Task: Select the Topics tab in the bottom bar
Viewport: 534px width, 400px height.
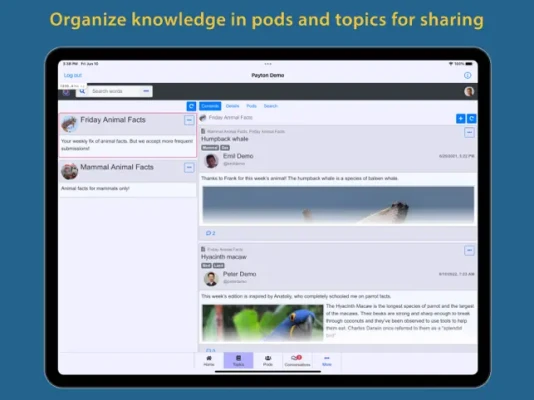Action: click(238, 360)
